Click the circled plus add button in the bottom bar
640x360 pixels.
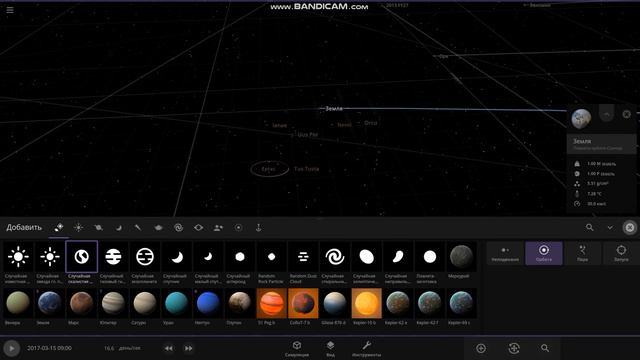tap(481, 348)
